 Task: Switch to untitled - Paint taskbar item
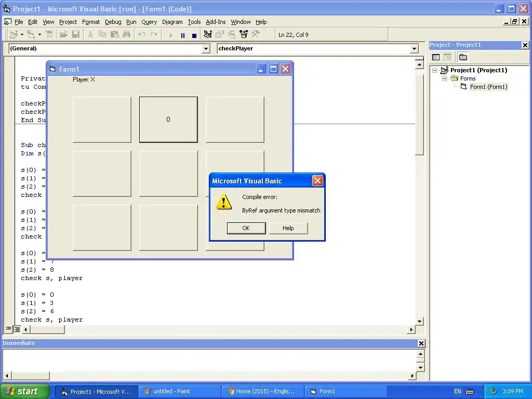coord(179,391)
